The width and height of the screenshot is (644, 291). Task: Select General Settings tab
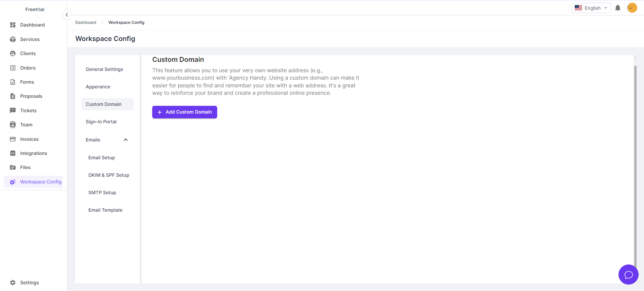tap(104, 69)
